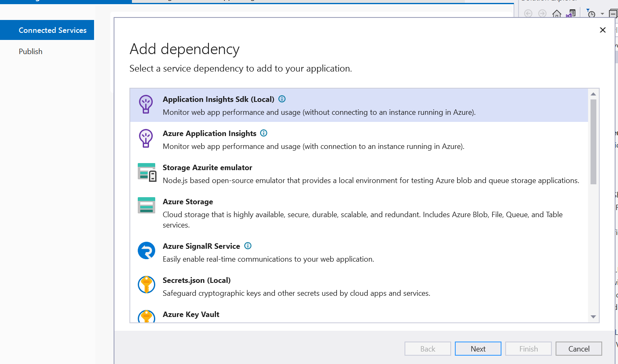Select 'Storage Azurite emulator' title

[207, 167]
